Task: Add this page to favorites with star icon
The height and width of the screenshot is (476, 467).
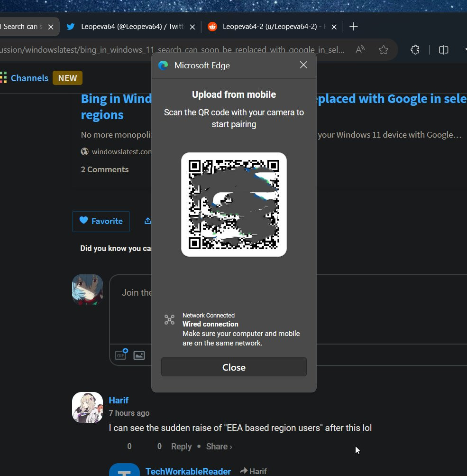Action: (383, 49)
